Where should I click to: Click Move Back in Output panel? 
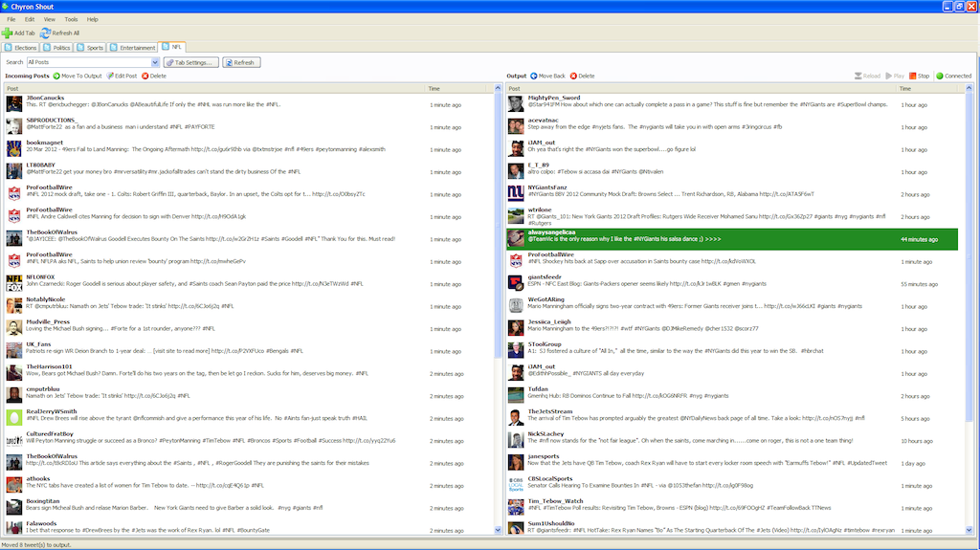[x=547, y=76]
